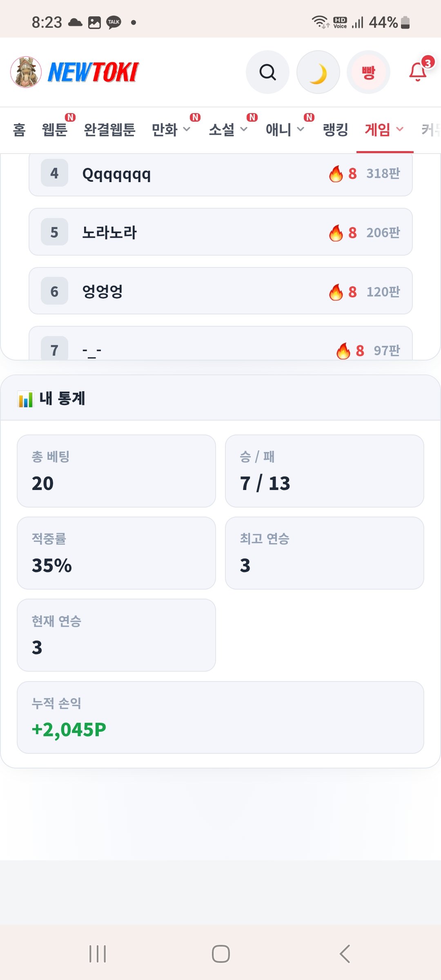This screenshot has width=441, height=980.
Task: Tap the Android recent apps button
Action: (x=98, y=954)
